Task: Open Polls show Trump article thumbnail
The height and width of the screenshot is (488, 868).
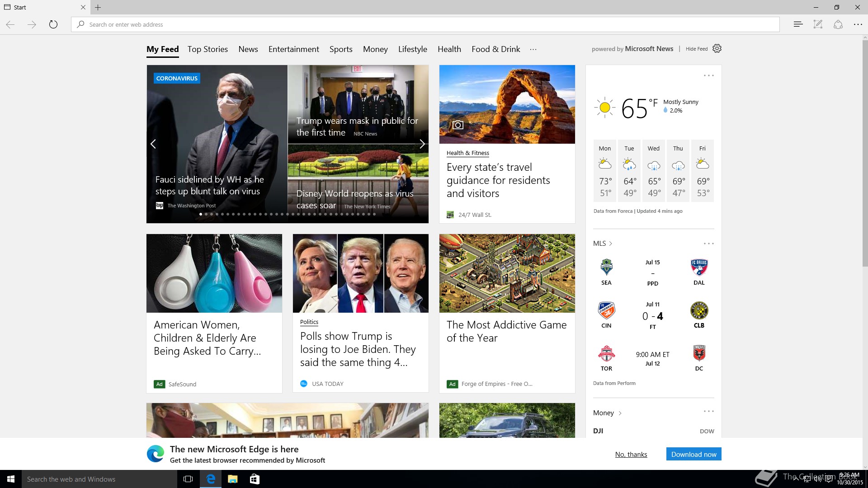Action: click(x=361, y=273)
